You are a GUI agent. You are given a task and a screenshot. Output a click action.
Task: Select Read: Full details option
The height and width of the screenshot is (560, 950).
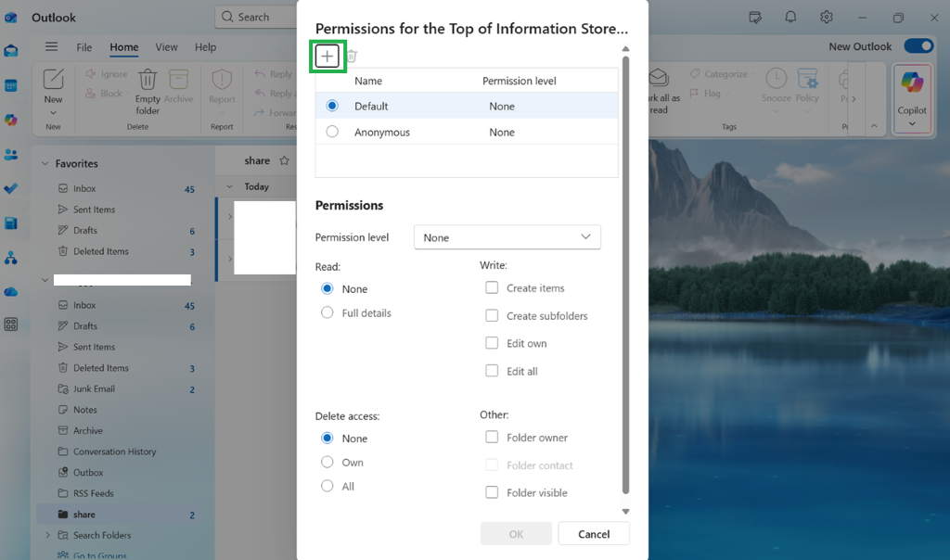point(327,312)
